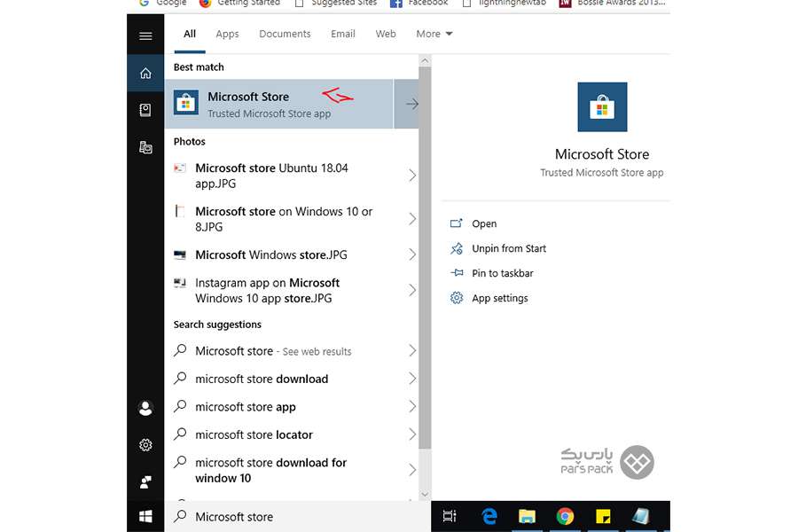
Task: Click the user account icon in sidebar
Action: point(145,408)
